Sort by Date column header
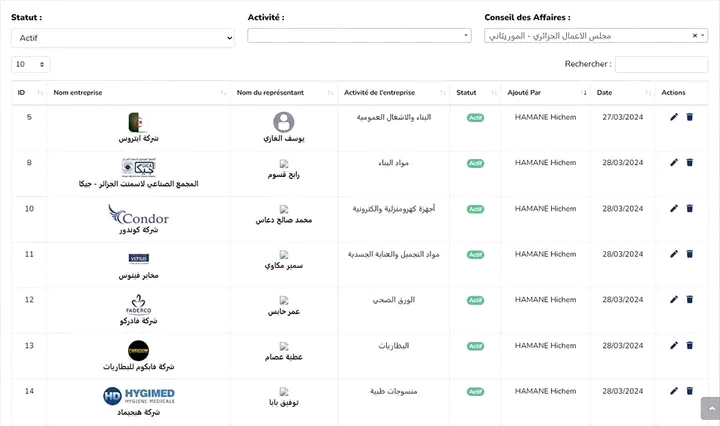 click(x=620, y=92)
